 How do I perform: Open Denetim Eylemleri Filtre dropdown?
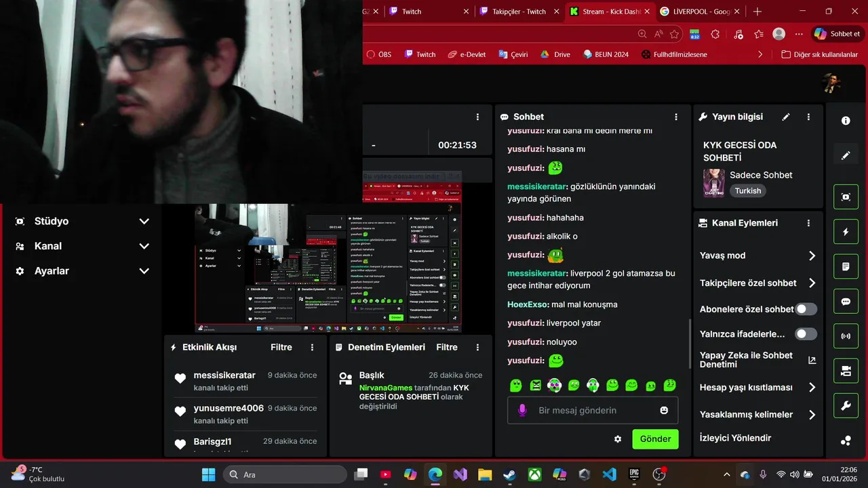(447, 347)
